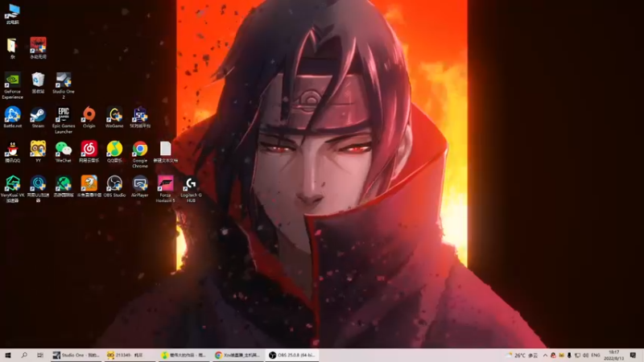
Task: Switch to the OBS 25.0.8 taskbar window
Action: pos(292,355)
